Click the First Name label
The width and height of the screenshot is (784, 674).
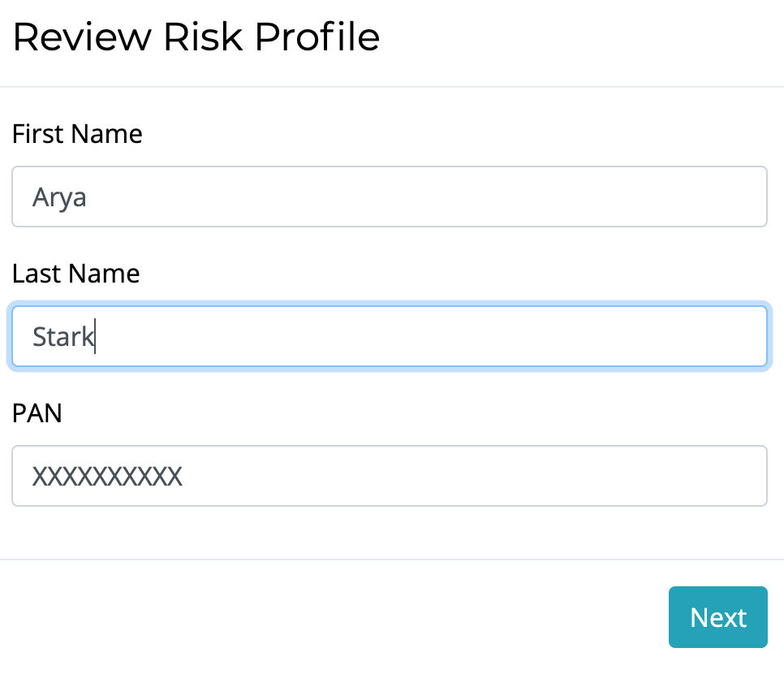pyautogui.click(x=77, y=134)
